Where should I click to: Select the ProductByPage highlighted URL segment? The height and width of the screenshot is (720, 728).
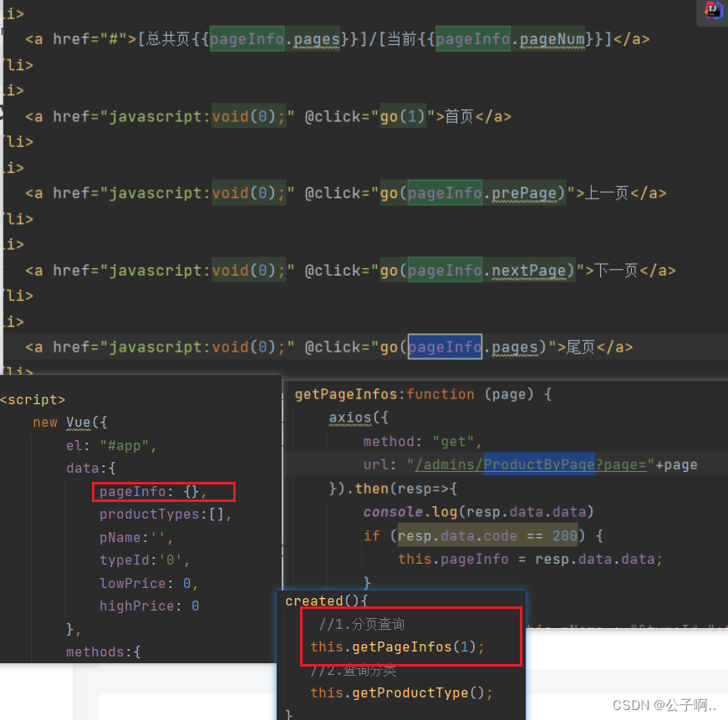[538, 464]
